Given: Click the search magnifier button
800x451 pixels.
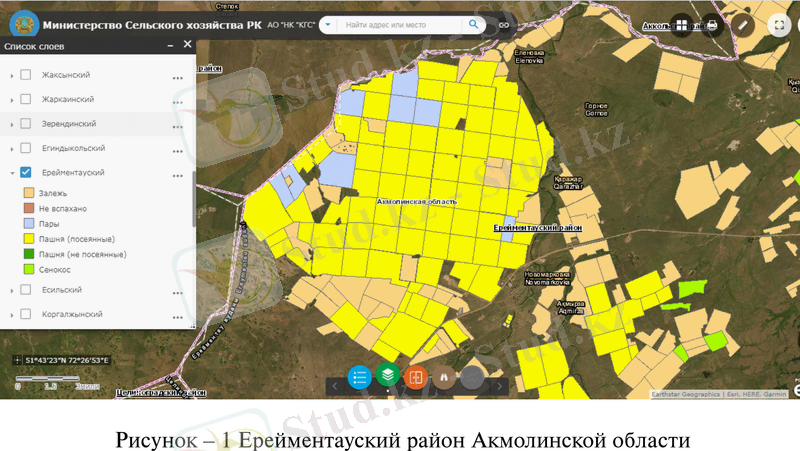Looking at the screenshot, I should tap(473, 24).
